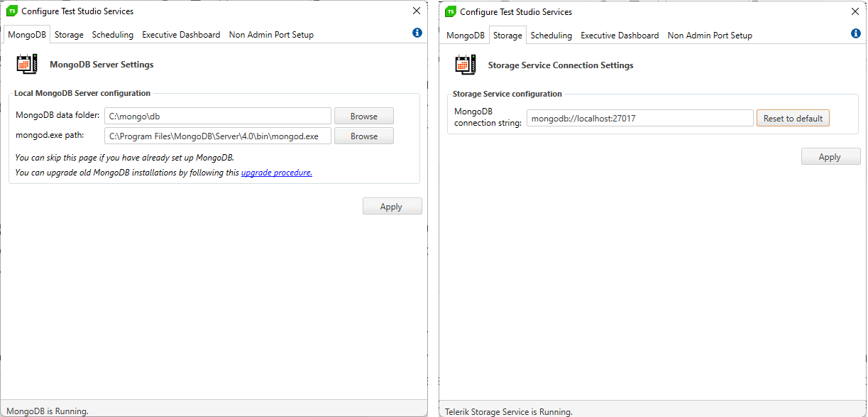The height and width of the screenshot is (417, 868).
Task: Click the 'MongoDB Server Settings' heading
Action: tap(101, 64)
